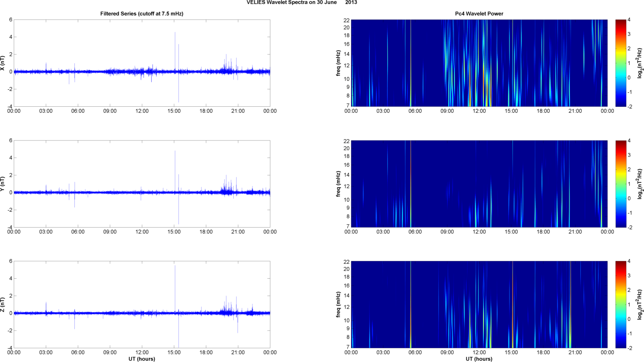Click the 'freq (mHz)' label of the bottom spectrogram
The image size is (644, 362).
(338, 305)
